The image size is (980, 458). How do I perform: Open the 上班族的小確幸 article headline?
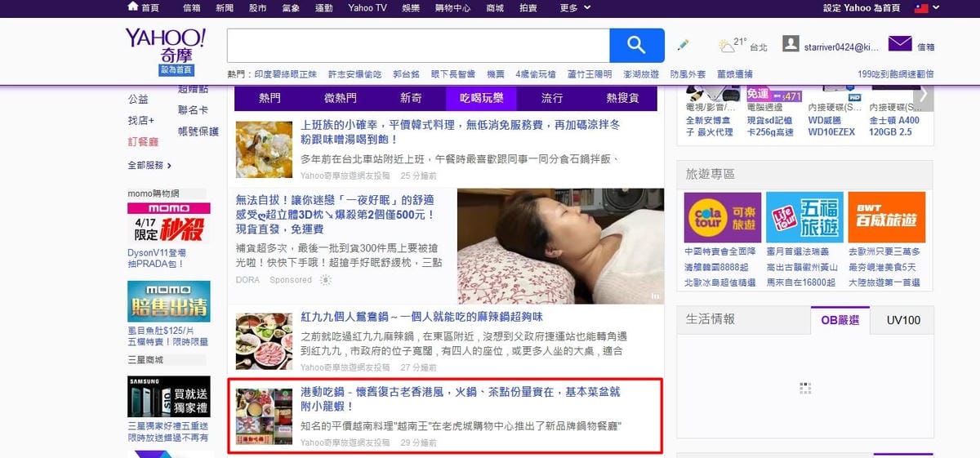[x=460, y=134]
